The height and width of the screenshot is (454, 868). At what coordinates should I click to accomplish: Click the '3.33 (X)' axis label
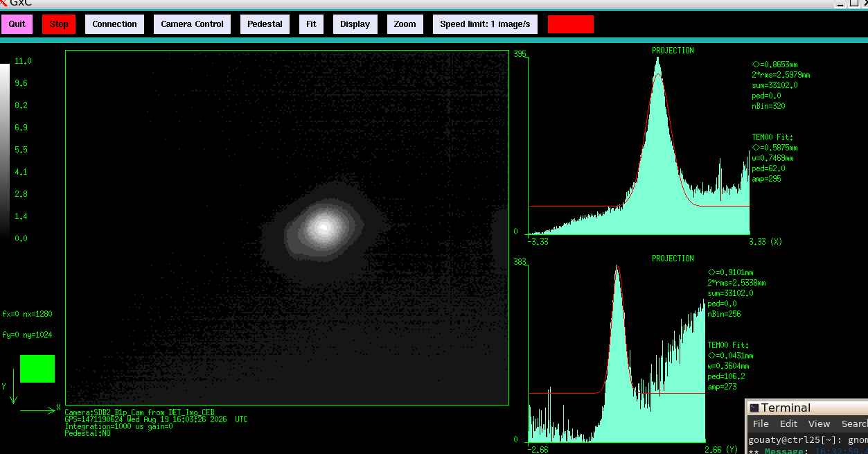tap(765, 242)
